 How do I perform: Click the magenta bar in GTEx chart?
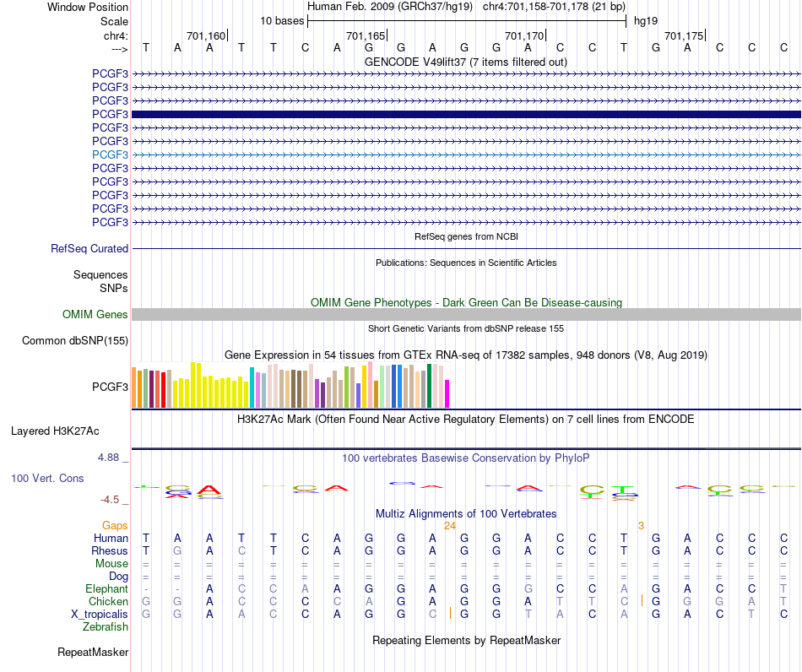coord(447,393)
